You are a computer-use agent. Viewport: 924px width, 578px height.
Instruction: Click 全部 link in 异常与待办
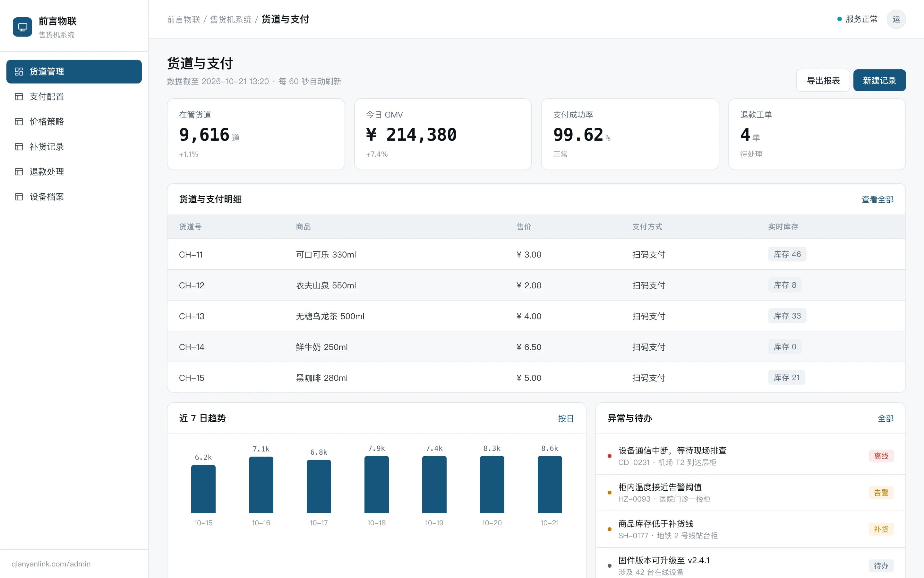886,419
